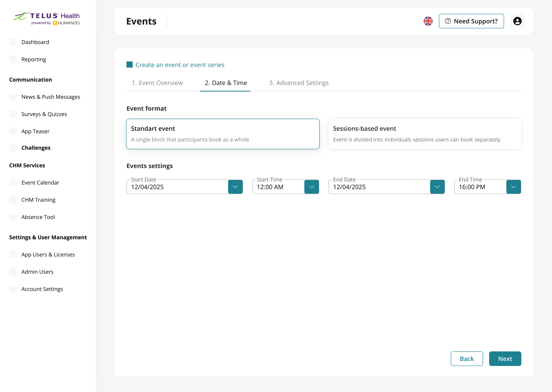552x392 pixels.
Task: Click the Back button
Action: (467, 359)
